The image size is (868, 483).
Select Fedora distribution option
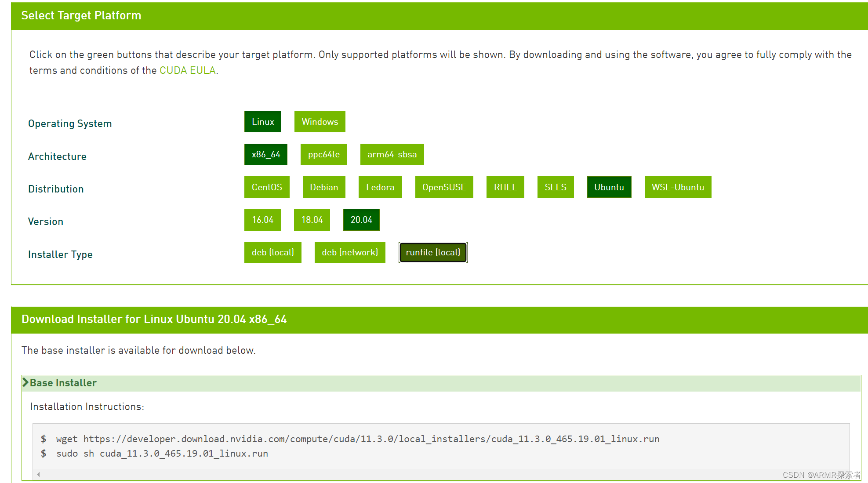click(379, 187)
